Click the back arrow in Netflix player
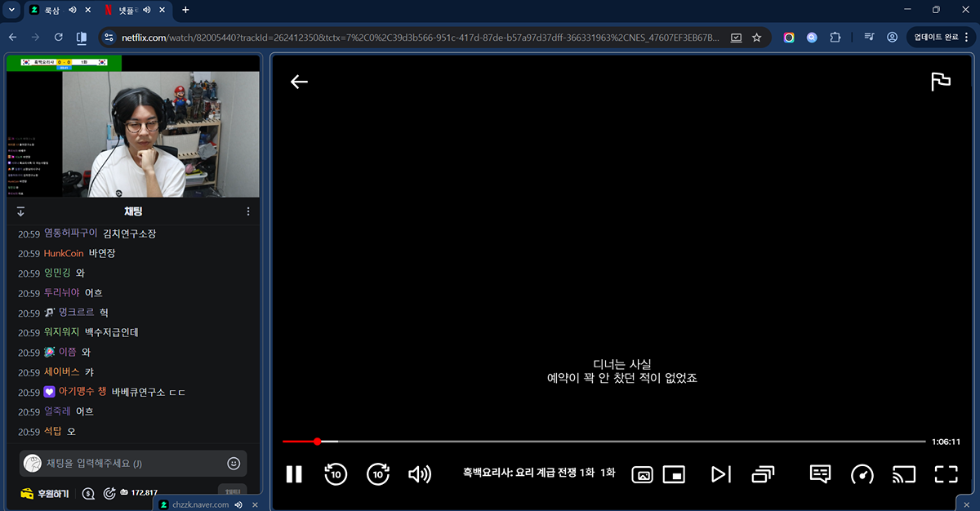The width and height of the screenshot is (980, 511). 299,82
